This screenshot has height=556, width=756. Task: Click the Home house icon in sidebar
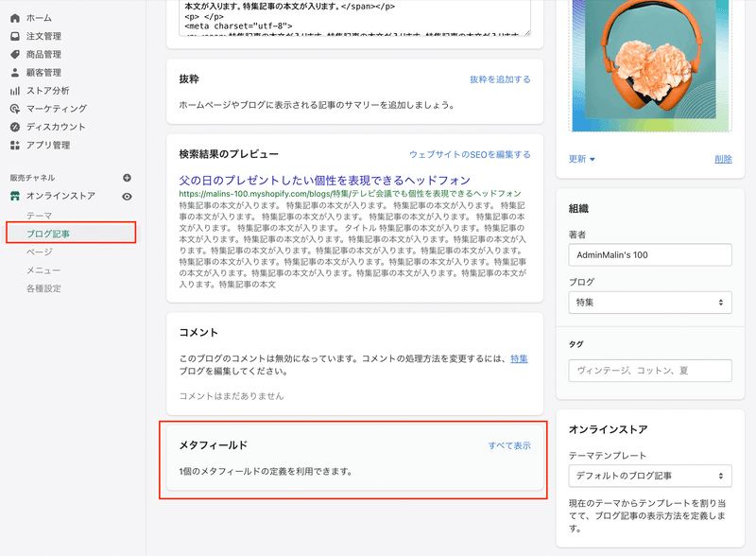click(x=15, y=18)
